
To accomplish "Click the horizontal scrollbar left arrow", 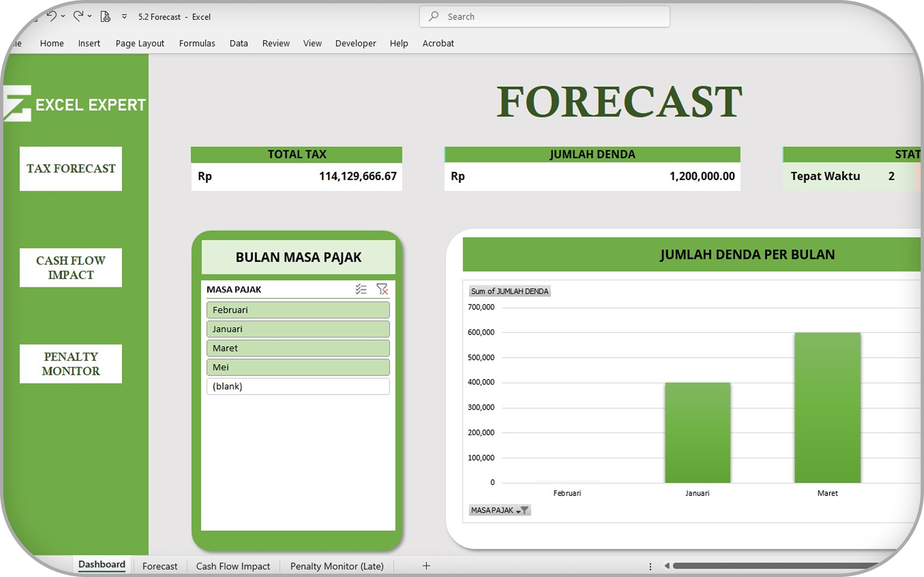I will (667, 565).
